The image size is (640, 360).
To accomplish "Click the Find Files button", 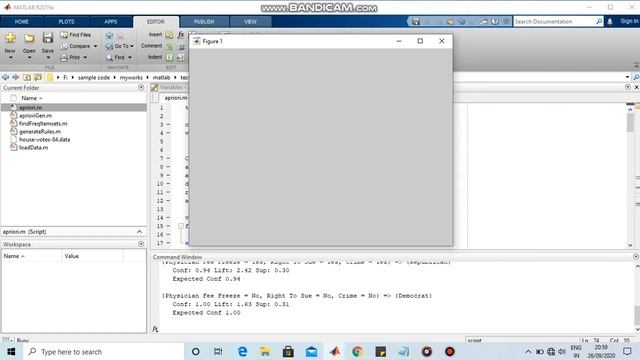I will [76, 35].
